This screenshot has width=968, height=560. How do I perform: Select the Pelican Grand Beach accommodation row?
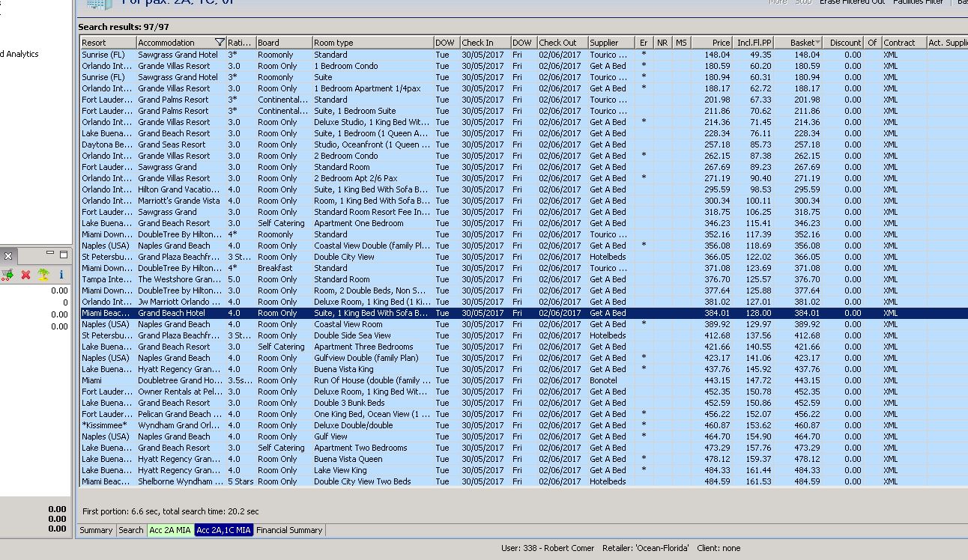524,414
